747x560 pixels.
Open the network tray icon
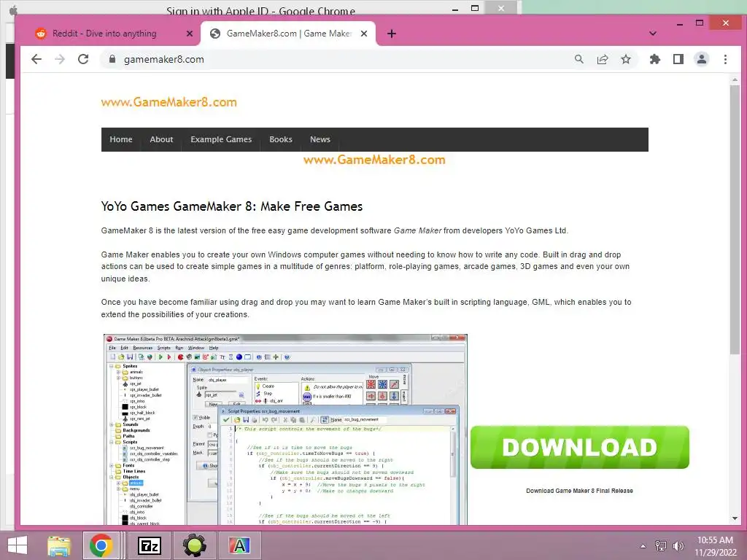click(661, 545)
